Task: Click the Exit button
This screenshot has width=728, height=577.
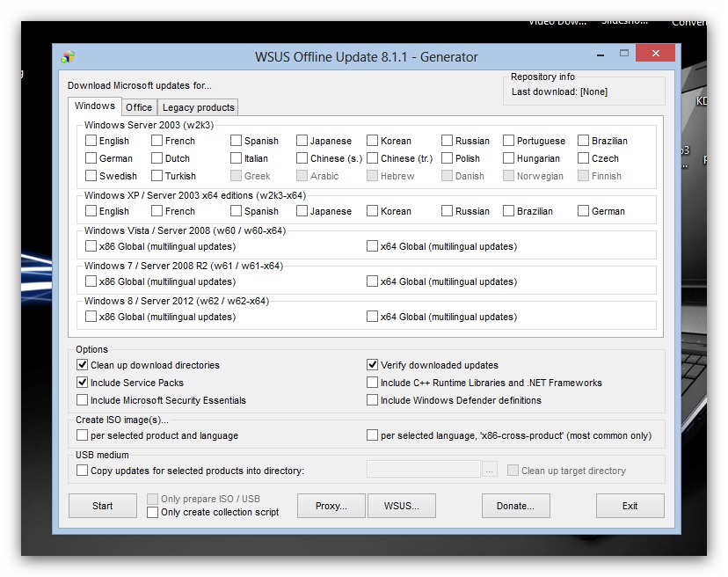Action: pos(630,506)
